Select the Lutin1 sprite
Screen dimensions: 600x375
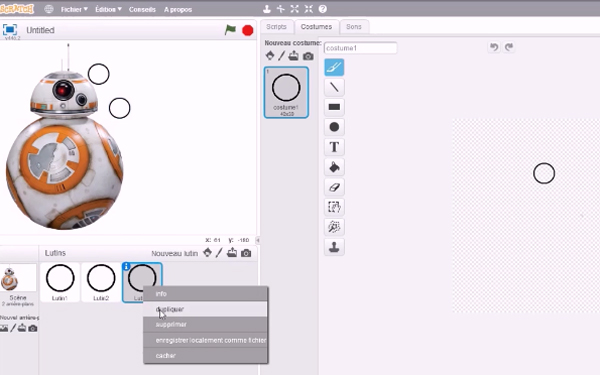pos(60,282)
